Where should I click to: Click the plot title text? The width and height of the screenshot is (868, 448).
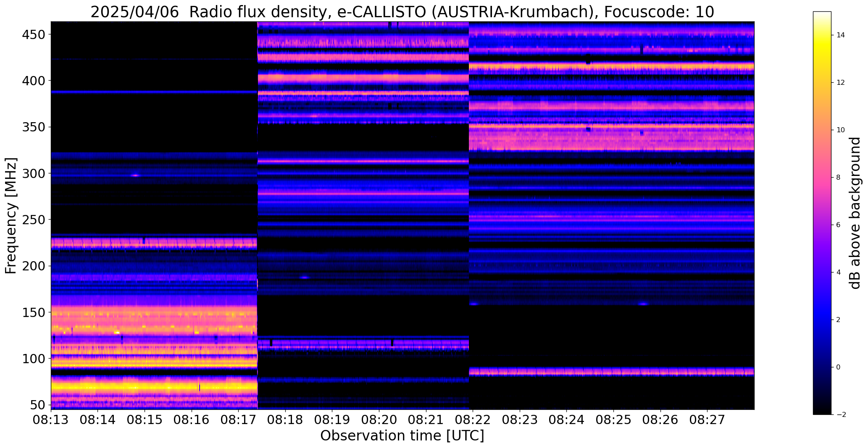coord(402,12)
